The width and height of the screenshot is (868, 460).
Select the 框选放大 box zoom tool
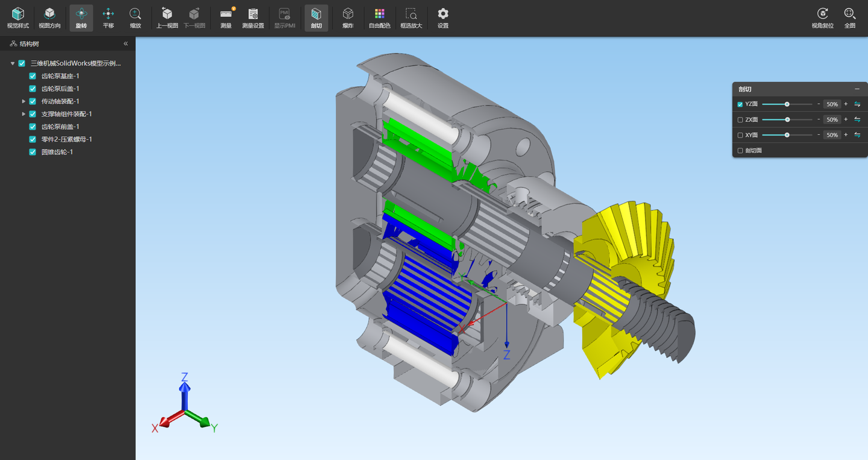(411, 18)
